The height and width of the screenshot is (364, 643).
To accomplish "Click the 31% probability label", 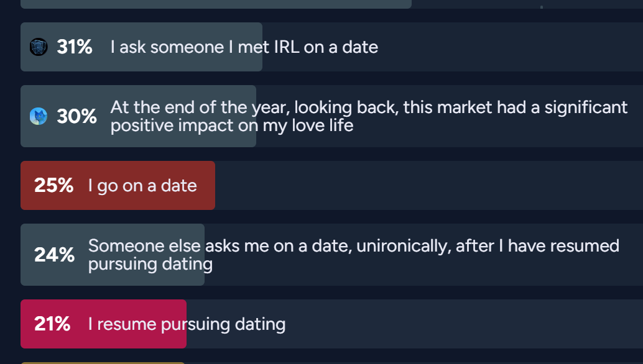I will pos(75,47).
